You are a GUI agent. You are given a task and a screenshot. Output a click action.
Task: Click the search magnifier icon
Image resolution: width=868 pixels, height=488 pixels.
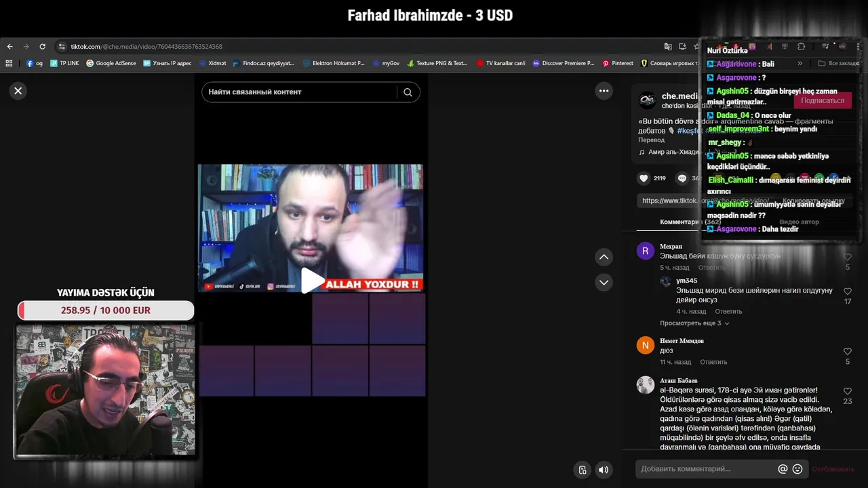408,92
